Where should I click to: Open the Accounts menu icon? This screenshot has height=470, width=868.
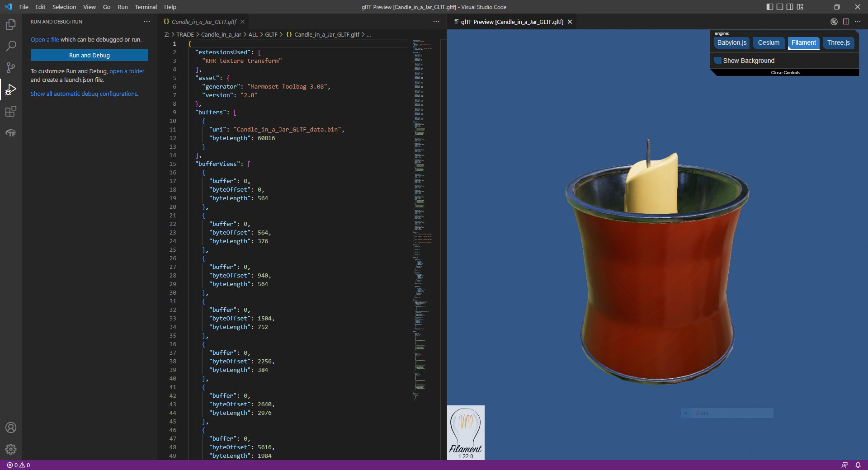coord(11,428)
